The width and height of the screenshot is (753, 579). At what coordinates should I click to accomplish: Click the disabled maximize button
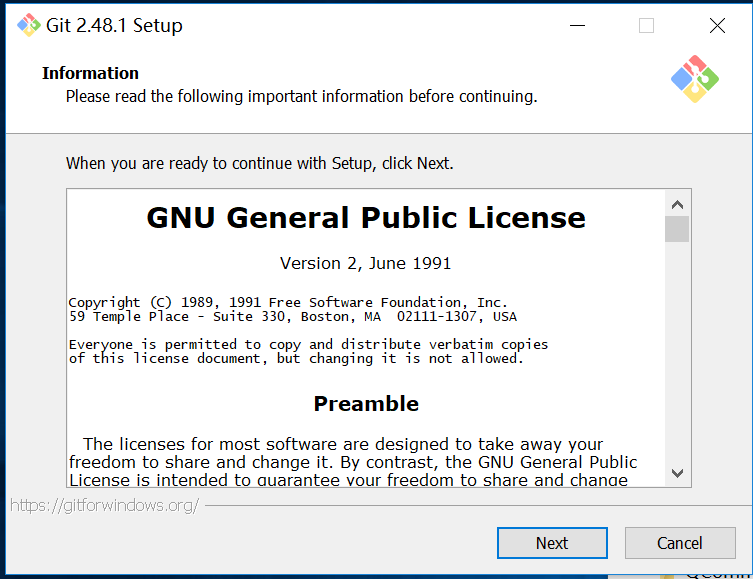point(646,25)
